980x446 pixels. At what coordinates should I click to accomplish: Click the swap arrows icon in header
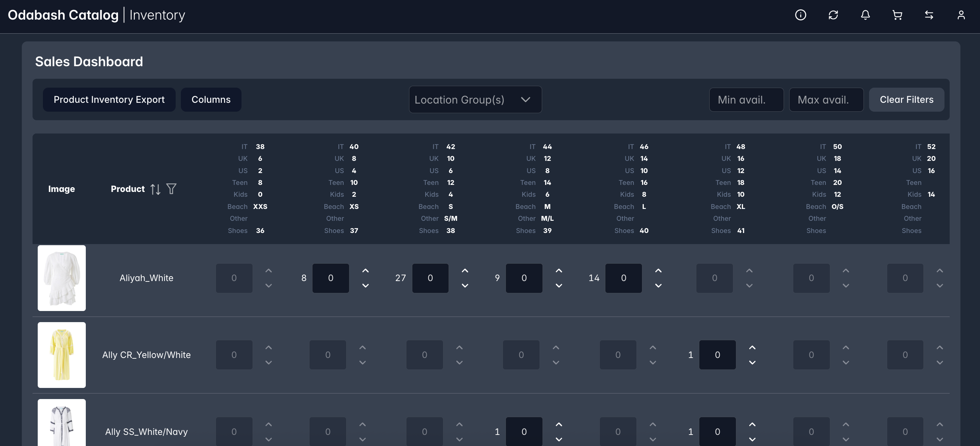pos(929,15)
